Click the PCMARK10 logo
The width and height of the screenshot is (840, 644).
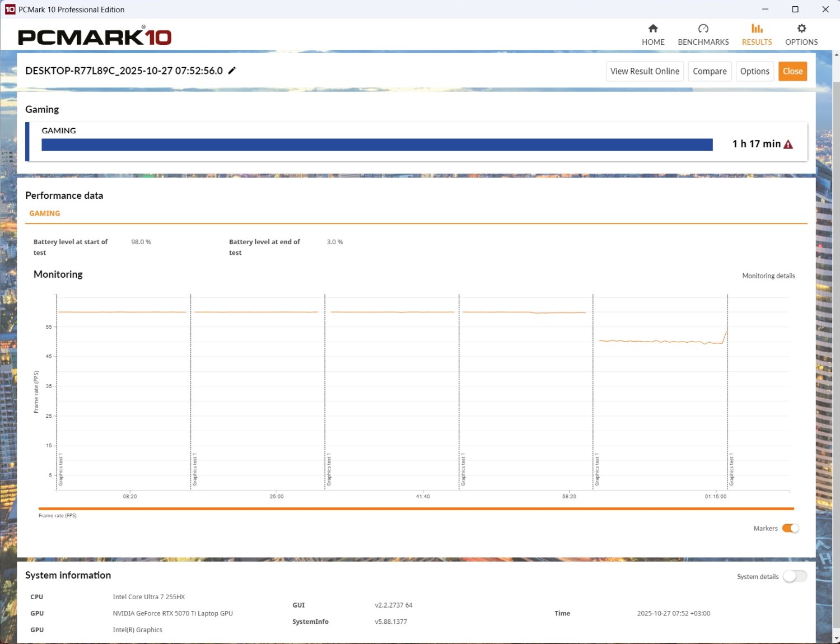click(95, 36)
